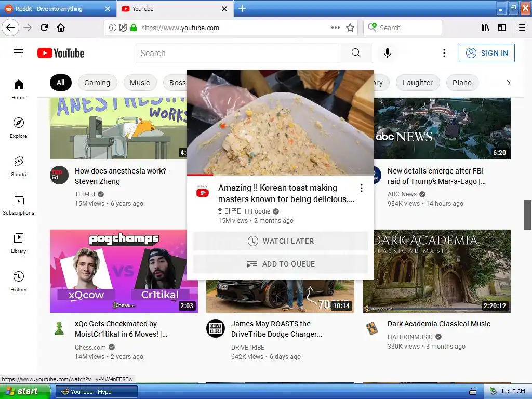The image size is (532, 399).
Task: Open the YouTube guide hamburger menu
Action: [x=19, y=53]
